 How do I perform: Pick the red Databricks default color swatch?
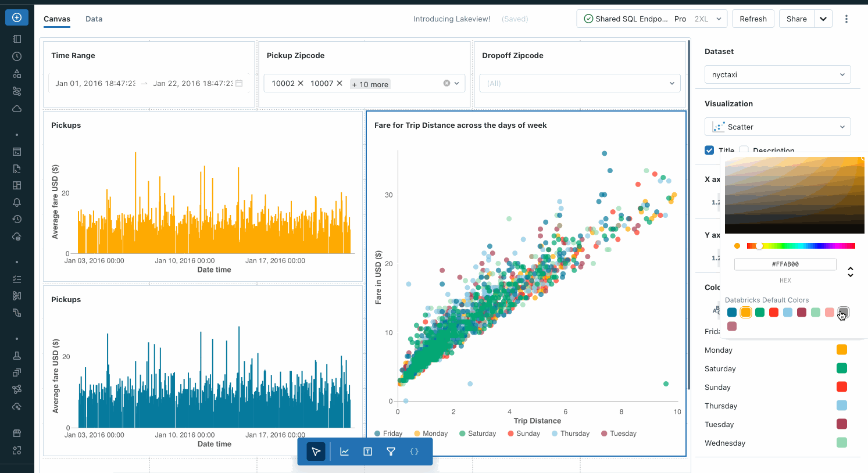point(774,312)
